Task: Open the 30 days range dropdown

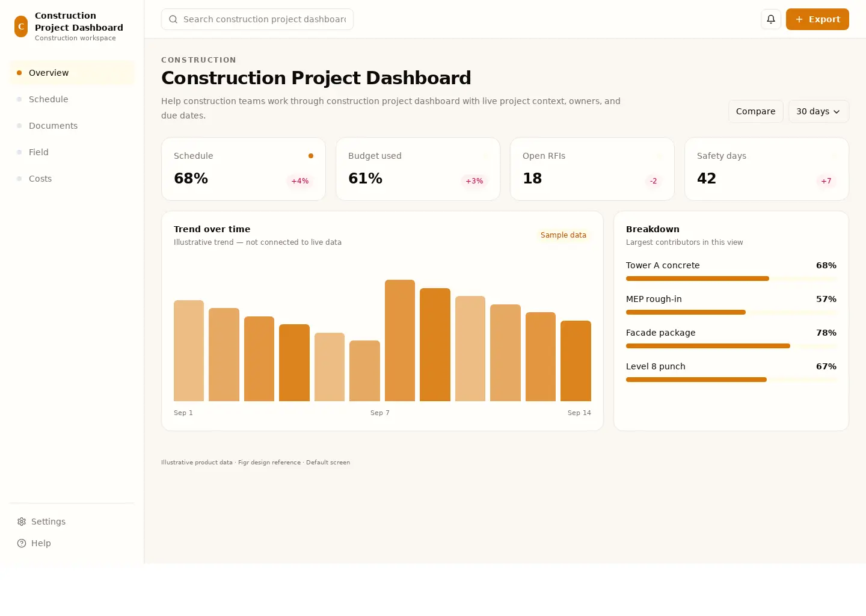Action: 818,111
